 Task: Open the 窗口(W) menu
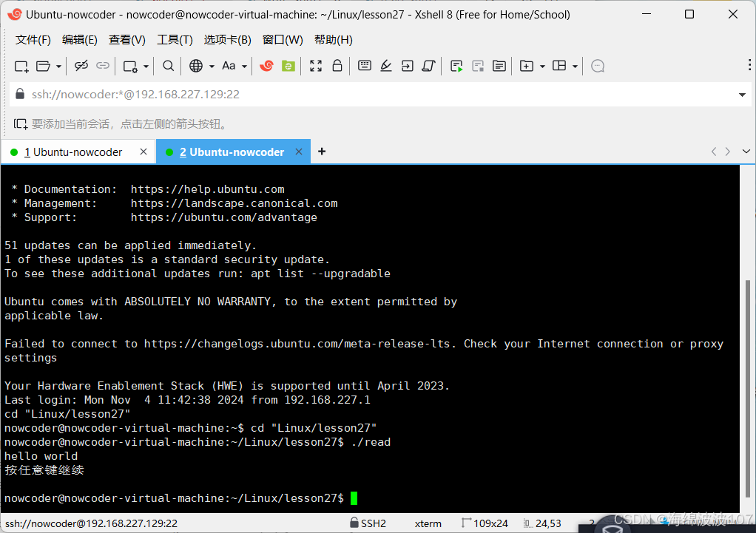[283, 39]
